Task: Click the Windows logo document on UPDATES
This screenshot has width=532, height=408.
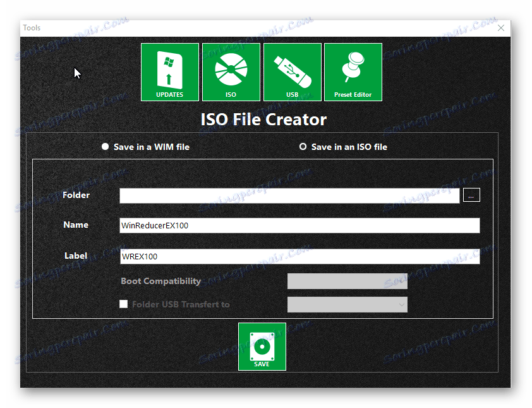Action: [x=169, y=66]
